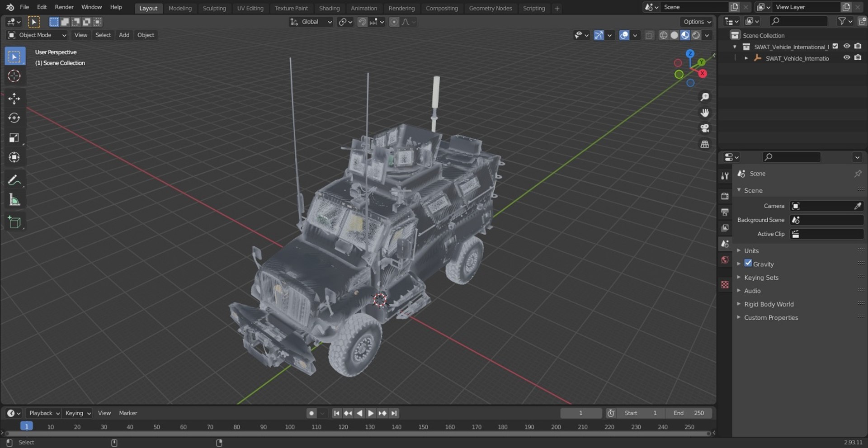Activate the Scale tool
The width and height of the screenshot is (868, 448).
click(14, 138)
